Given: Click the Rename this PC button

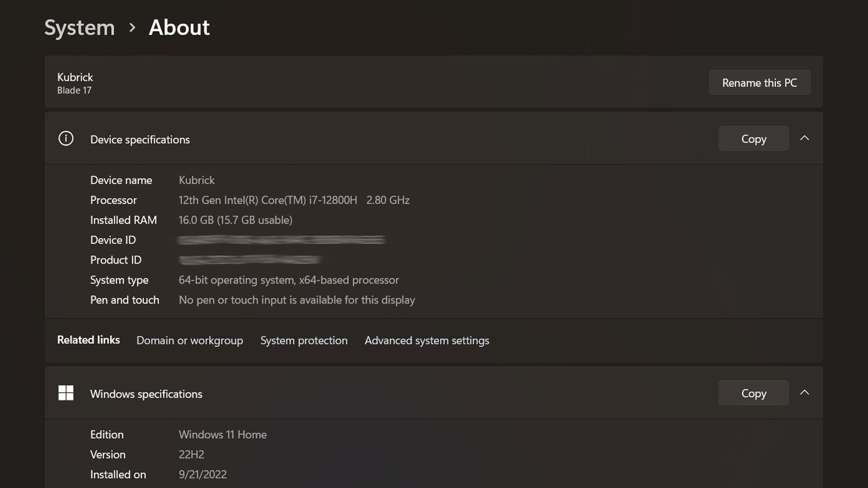Looking at the screenshot, I should 759,82.
